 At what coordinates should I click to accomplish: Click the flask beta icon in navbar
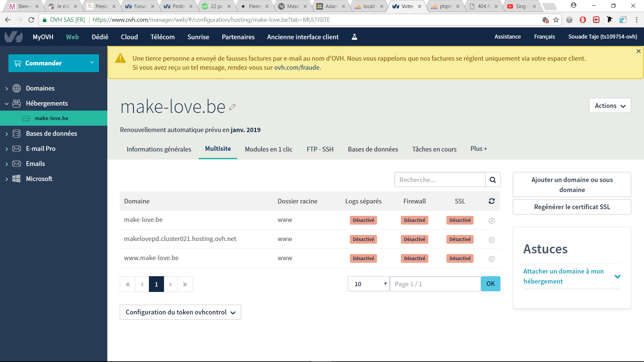coord(354,37)
